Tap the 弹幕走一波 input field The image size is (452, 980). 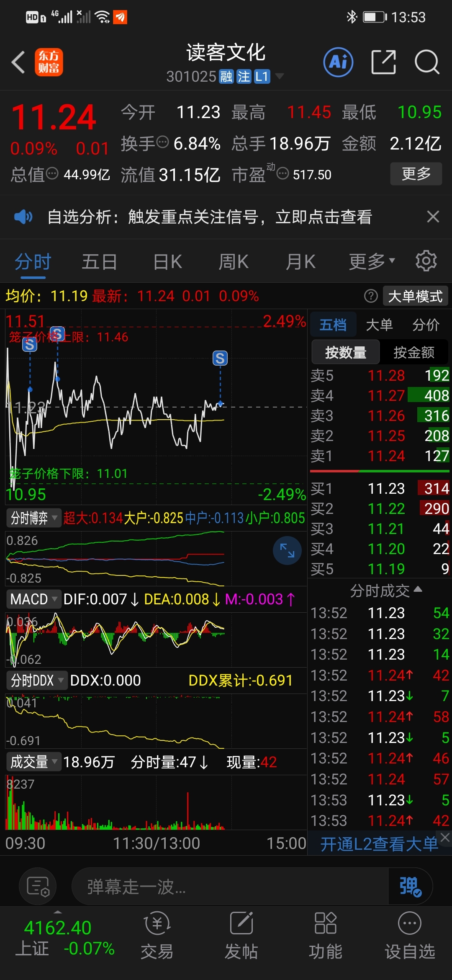(230, 886)
